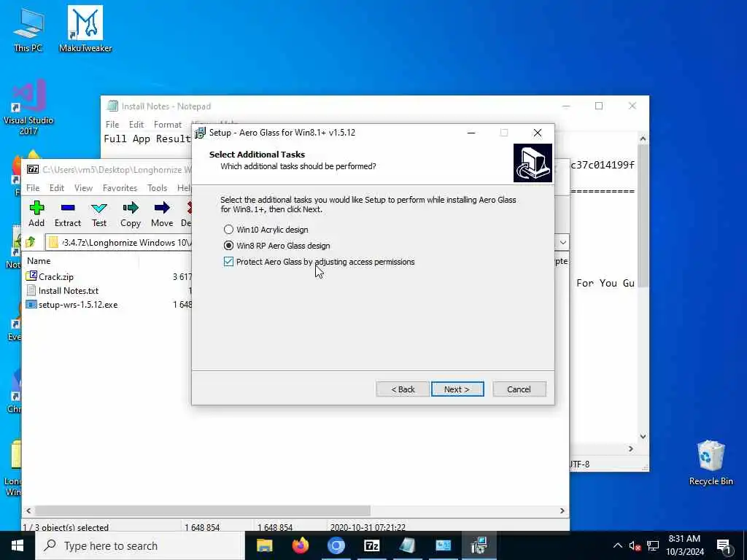
Task: Open This PC desktop icon
Action: [28, 29]
